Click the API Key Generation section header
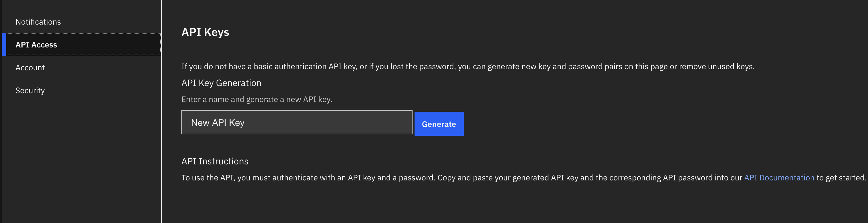 coord(221,83)
